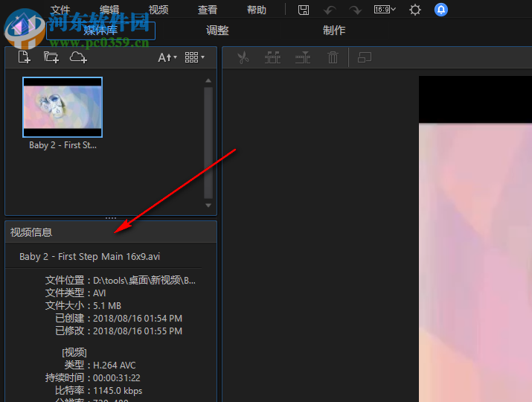
Task: Click the redo arrow icon
Action: pyautogui.click(x=355, y=10)
